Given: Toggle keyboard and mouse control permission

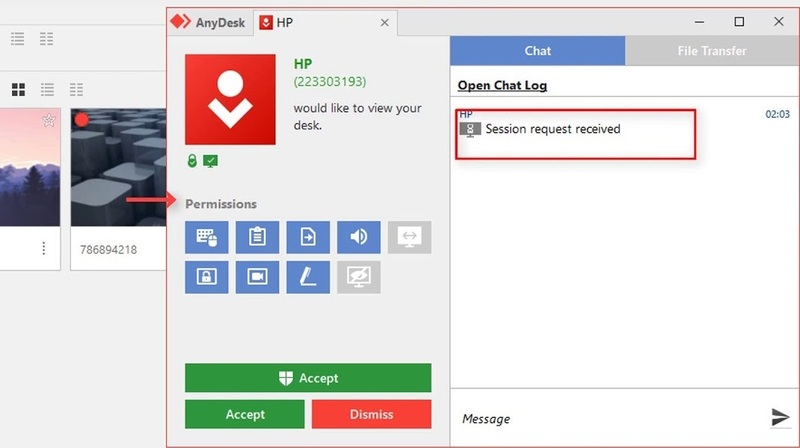Looking at the screenshot, I should pyautogui.click(x=207, y=237).
